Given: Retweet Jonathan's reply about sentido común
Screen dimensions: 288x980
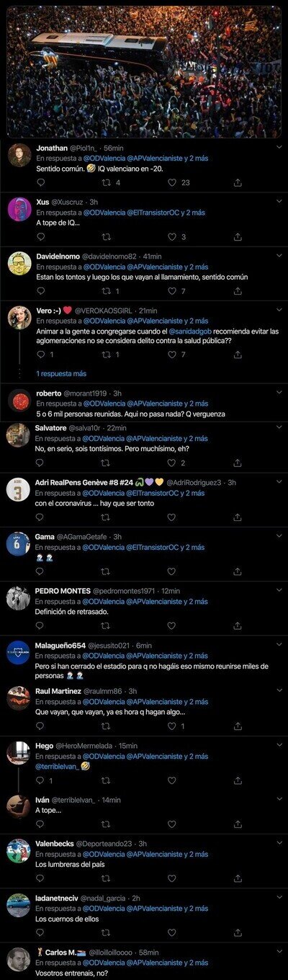Looking at the screenshot, I should tap(105, 182).
